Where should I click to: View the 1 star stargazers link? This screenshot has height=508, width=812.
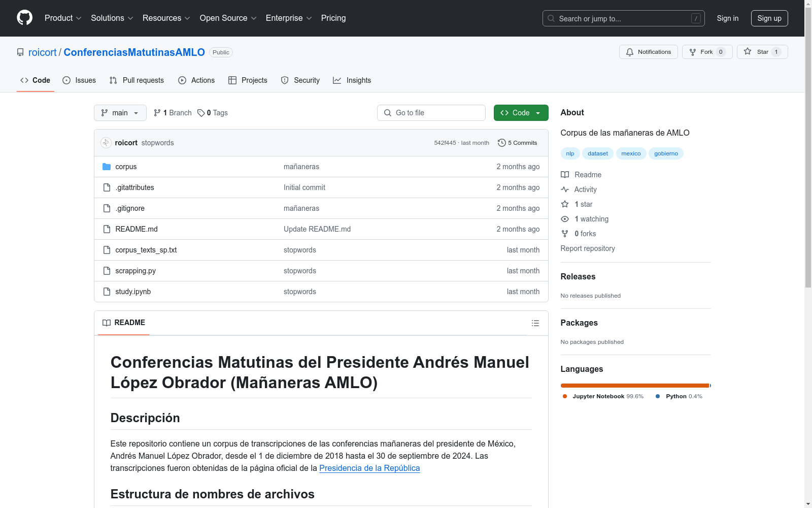pyautogui.click(x=577, y=204)
